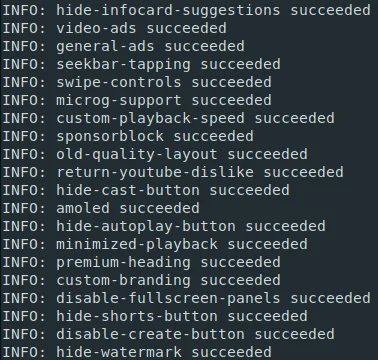Click the hide-autoplay-button succeeded entry
Image resolution: width=378 pixels, height=360 pixels.
click(164, 226)
